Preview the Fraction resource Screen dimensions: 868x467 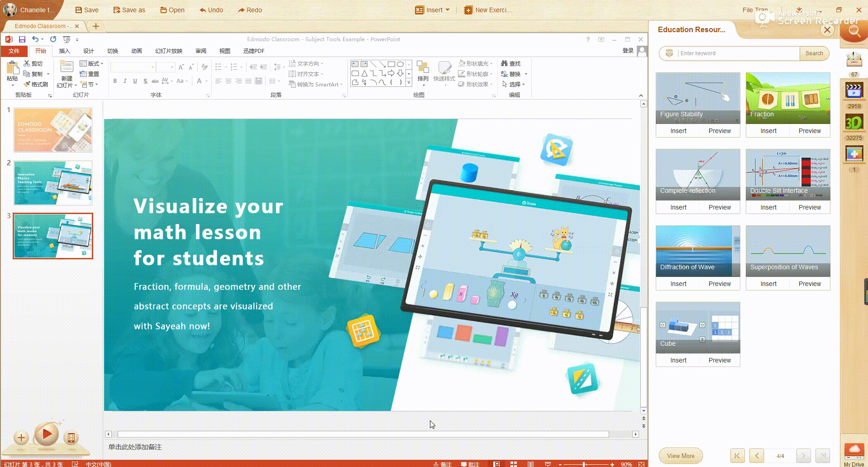810,131
